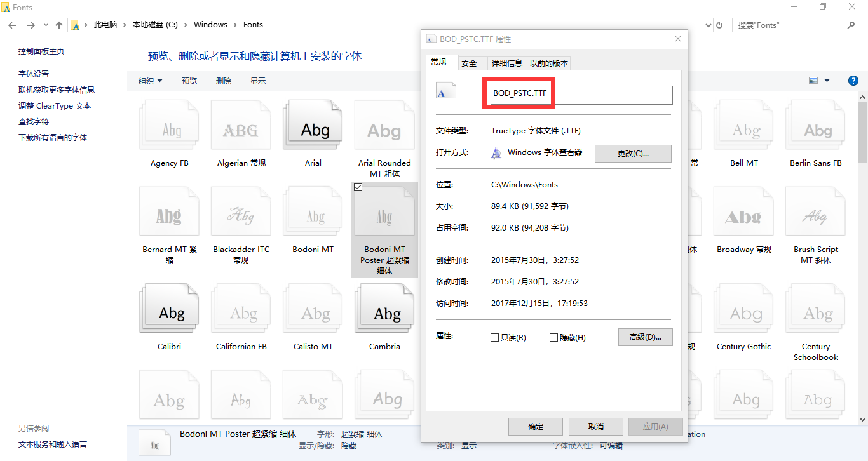
Task: Click 此电脑 in the address path
Action: click(105, 25)
